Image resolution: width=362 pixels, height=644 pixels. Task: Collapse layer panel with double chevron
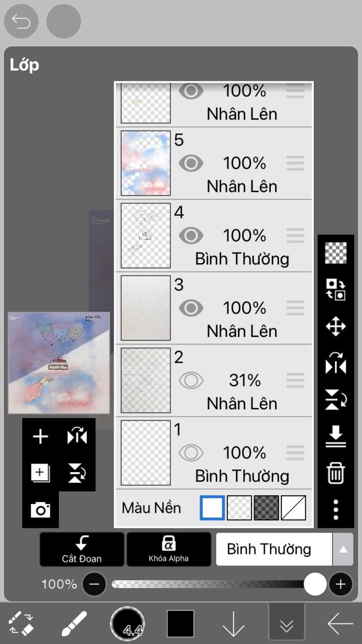point(286,624)
